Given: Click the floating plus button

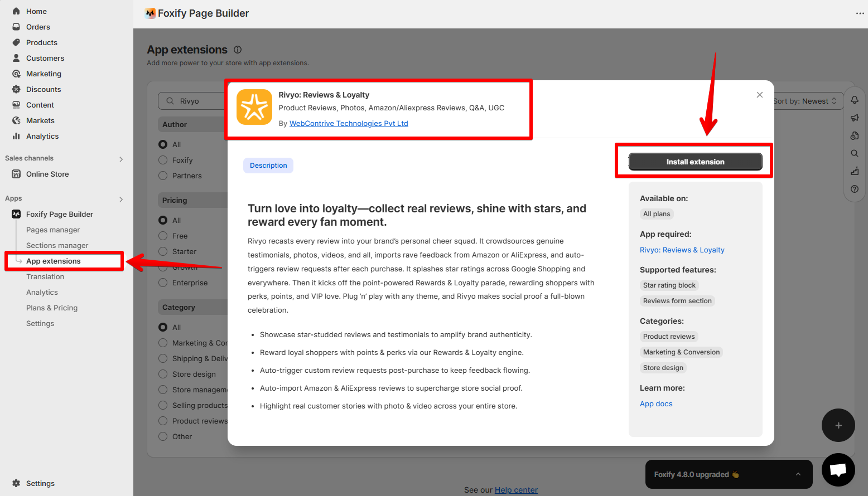Looking at the screenshot, I should pyautogui.click(x=838, y=425).
